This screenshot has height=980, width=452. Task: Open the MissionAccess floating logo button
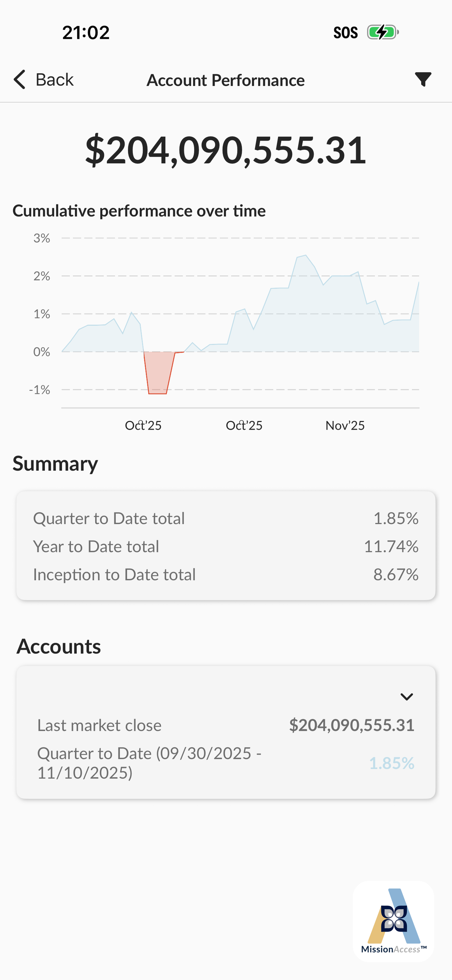(x=394, y=921)
